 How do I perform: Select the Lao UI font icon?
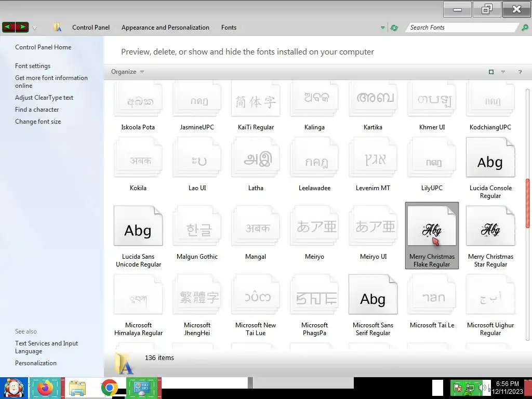coord(197,157)
